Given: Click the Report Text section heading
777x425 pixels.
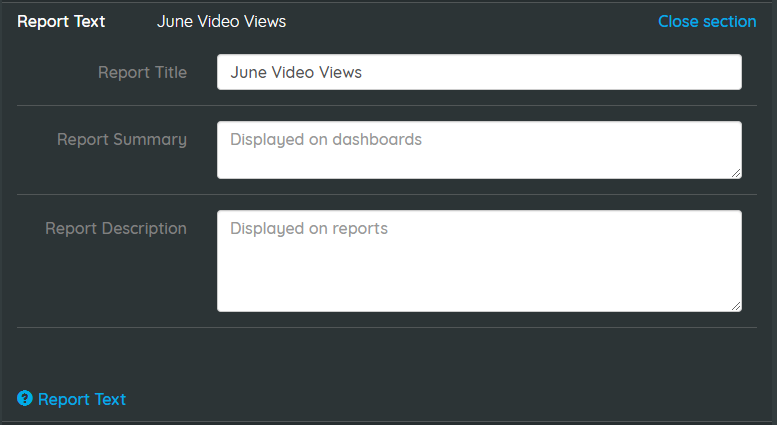Looking at the screenshot, I should pyautogui.click(x=61, y=21).
